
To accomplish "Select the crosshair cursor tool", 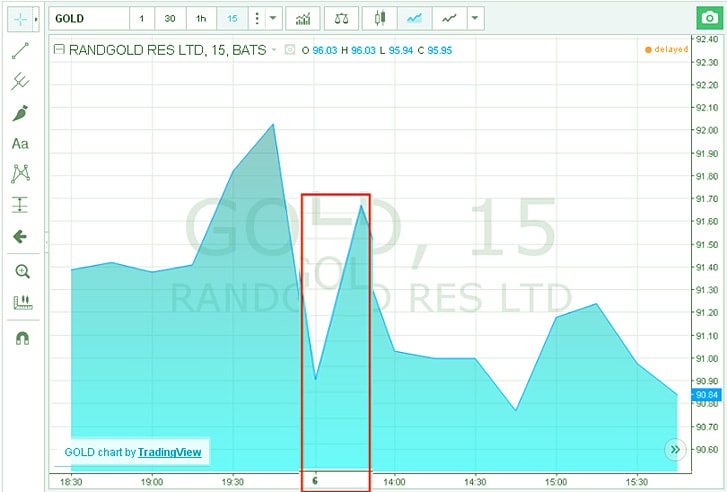I will [x=19, y=19].
